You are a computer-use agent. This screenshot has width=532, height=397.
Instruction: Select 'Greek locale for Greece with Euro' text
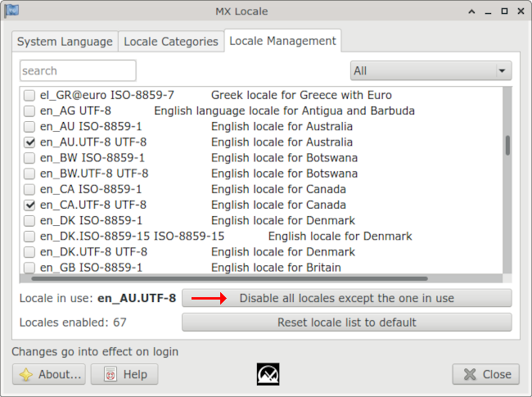[301, 95]
